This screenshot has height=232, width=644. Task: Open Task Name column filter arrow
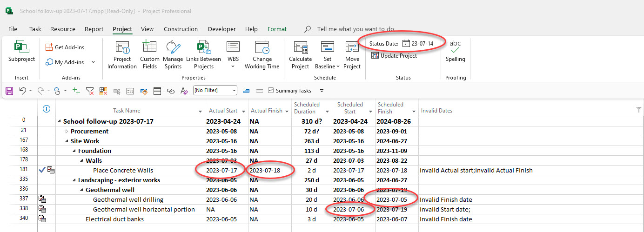pos(200,111)
